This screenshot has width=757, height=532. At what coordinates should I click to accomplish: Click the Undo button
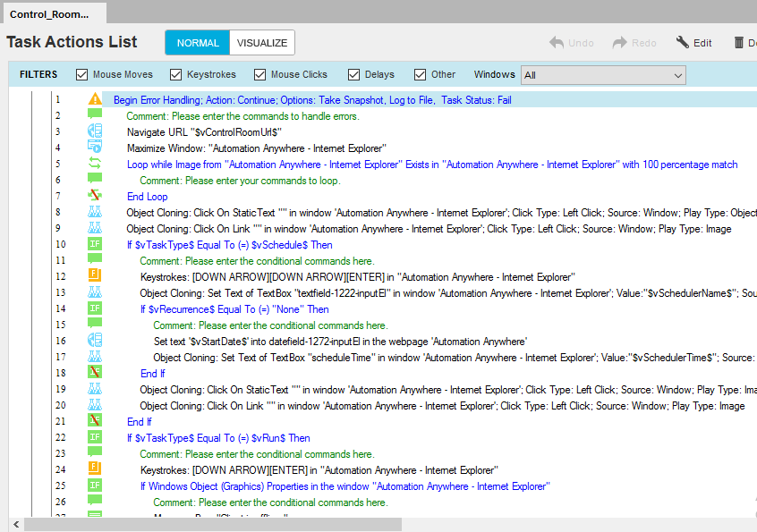coord(572,43)
